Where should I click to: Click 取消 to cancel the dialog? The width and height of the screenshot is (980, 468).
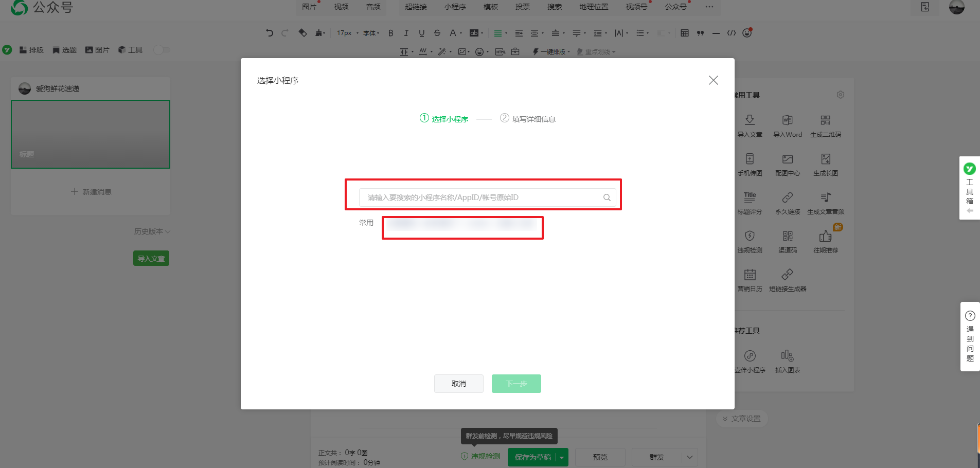459,384
